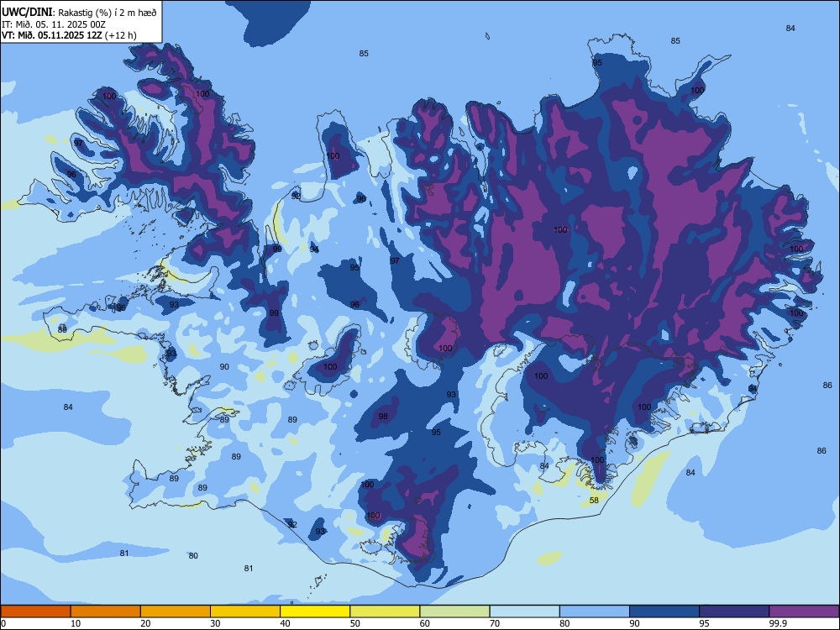Screen dimensions: 840x630
Task: Click the bright yellow 40–50 legend swatch
Action: tap(315, 612)
